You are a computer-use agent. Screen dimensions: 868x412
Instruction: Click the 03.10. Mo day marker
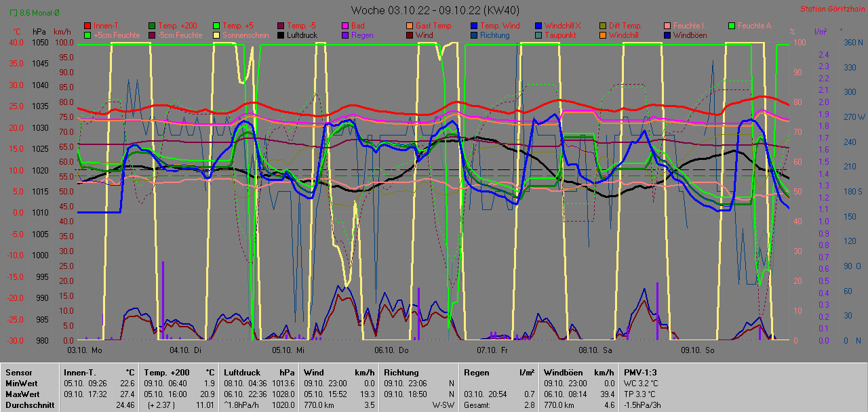pyautogui.click(x=85, y=350)
